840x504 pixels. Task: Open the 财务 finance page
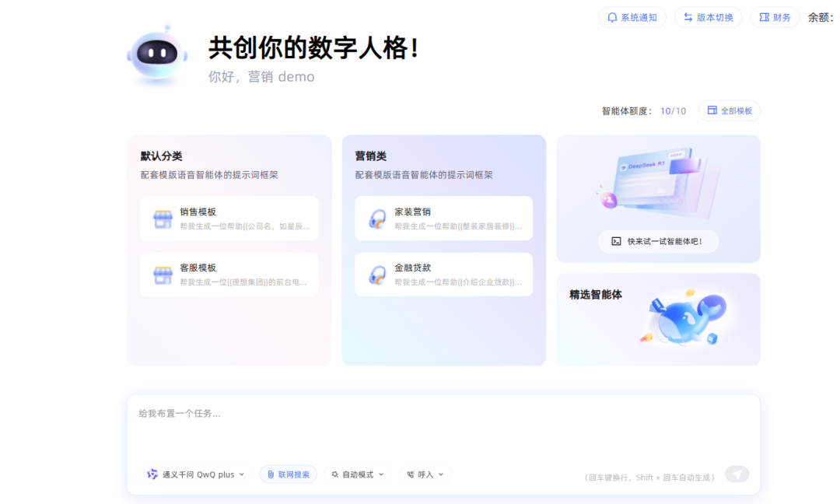tap(775, 17)
